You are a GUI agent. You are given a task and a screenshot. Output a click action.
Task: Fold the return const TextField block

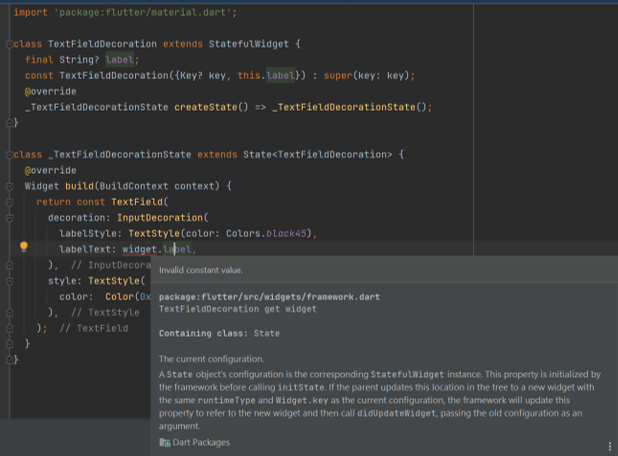10,202
